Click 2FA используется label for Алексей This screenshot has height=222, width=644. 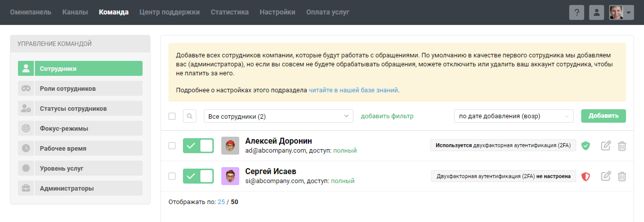coord(503,145)
